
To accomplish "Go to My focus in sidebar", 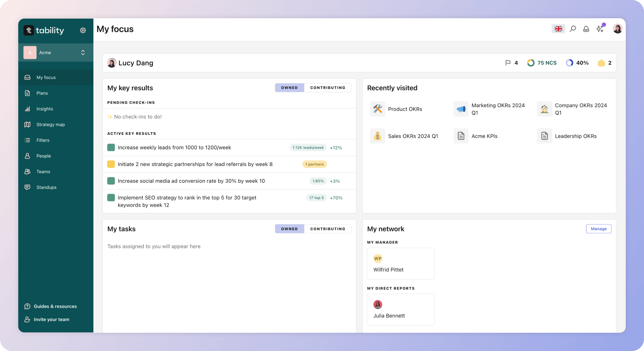I will [x=56, y=77].
